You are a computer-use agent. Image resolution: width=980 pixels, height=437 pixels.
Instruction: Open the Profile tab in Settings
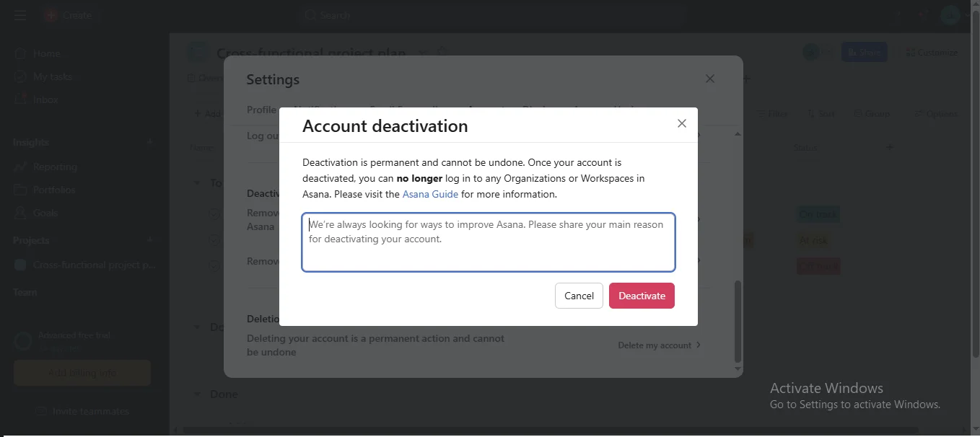point(261,110)
